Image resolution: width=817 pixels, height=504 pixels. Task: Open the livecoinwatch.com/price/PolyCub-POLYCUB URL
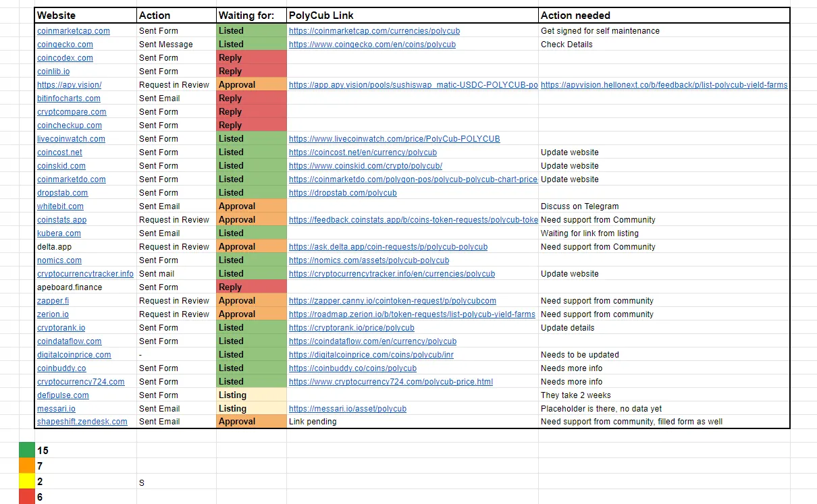[x=394, y=139]
